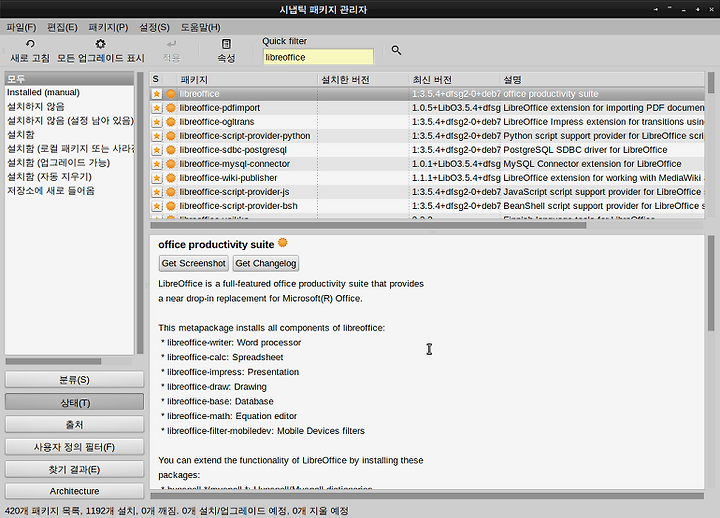The height and width of the screenshot is (518, 720).
Task: Click the Architecture button
Action: pyautogui.click(x=74, y=491)
